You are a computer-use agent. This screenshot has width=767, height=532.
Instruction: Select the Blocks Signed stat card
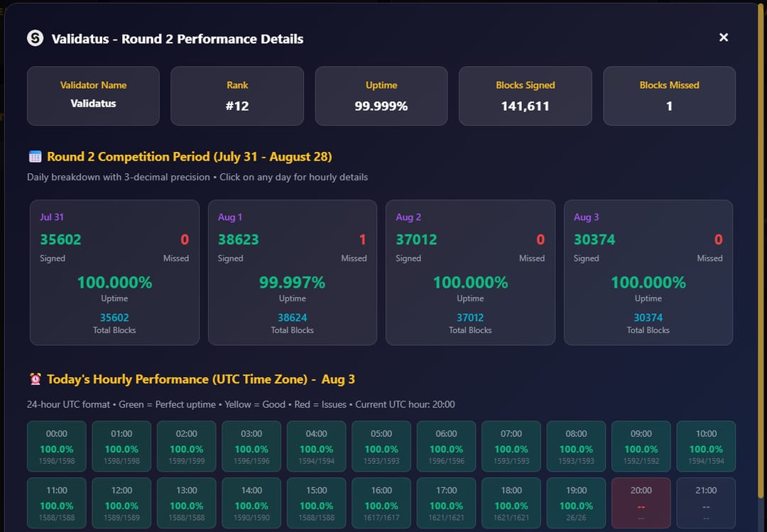coord(525,96)
